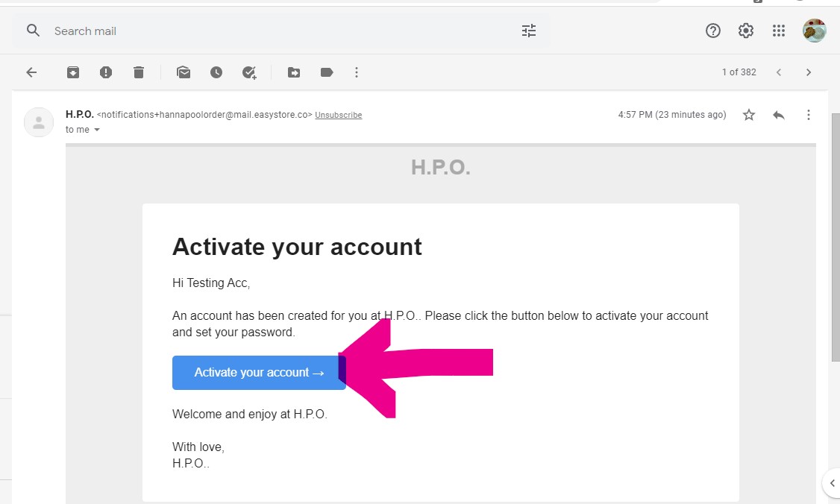840x504 pixels.
Task: Open the Labels icon
Action: coord(327,72)
